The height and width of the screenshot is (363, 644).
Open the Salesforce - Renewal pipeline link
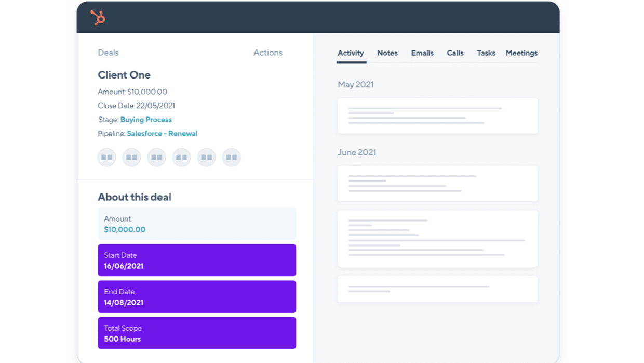(x=163, y=133)
